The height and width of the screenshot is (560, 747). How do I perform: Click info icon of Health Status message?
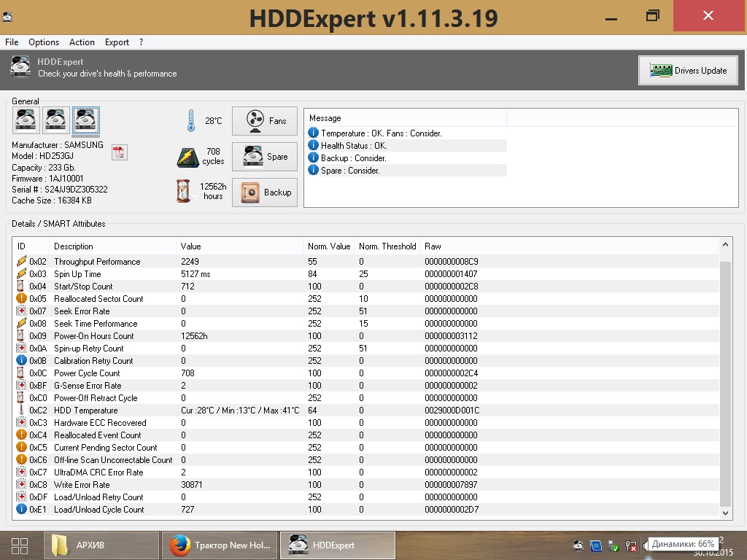313,145
